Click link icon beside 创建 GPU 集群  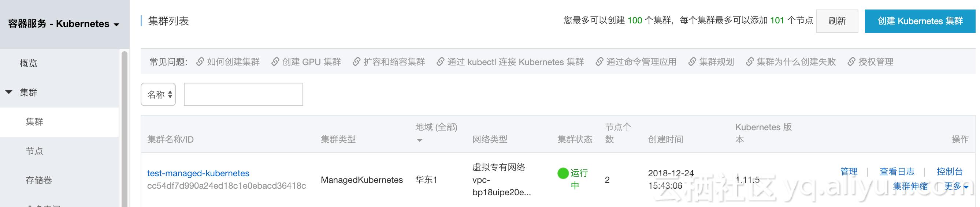tap(275, 61)
